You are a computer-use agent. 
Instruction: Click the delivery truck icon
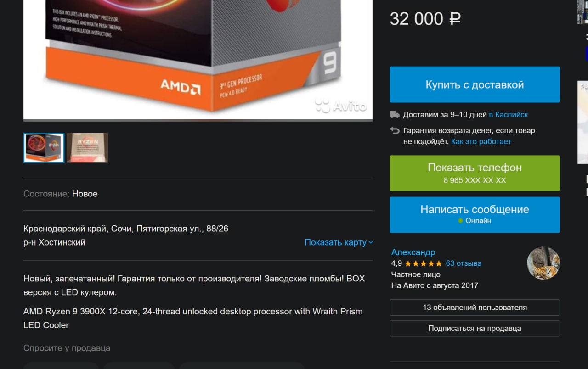(394, 114)
